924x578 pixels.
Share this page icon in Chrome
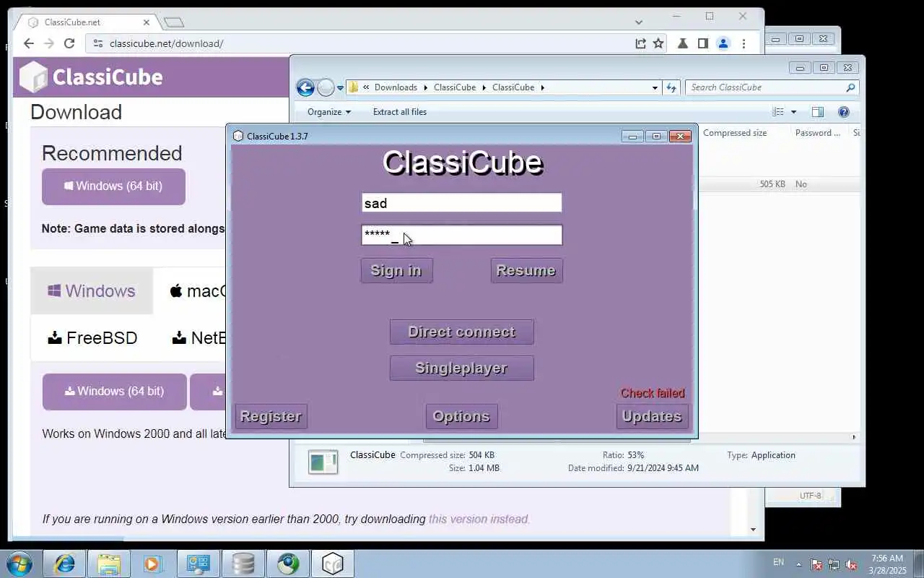[640, 43]
